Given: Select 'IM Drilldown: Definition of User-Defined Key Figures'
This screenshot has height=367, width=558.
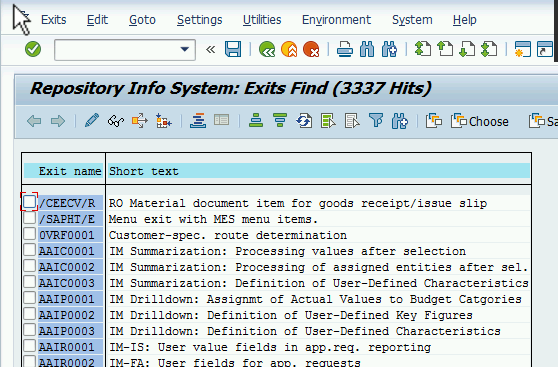Looking at the screenshot, I should click(x=291, y=315).
